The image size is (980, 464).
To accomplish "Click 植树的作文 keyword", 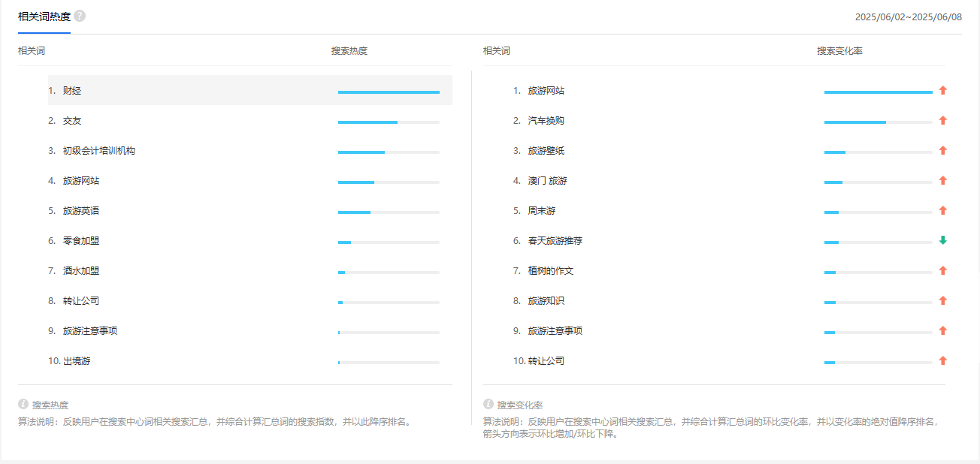I will tap(550, 271).
